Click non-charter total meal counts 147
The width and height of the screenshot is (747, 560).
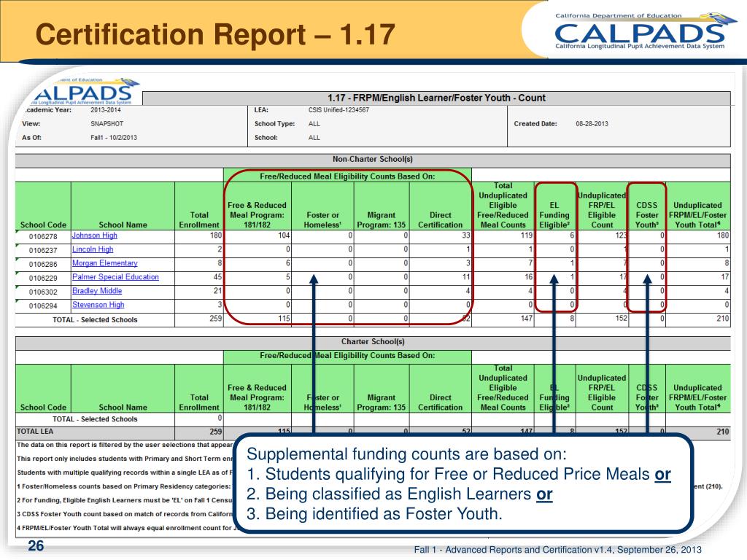(527, 318)
